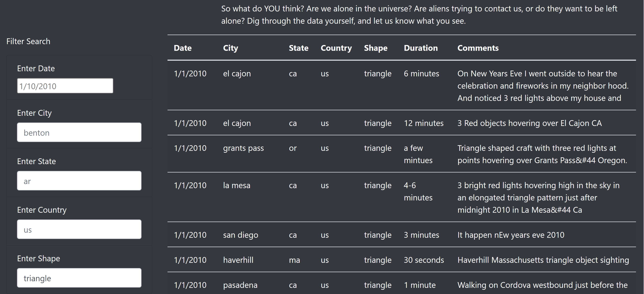Select the pasadena city cell
644x294 pixels.
pos(240,285)
